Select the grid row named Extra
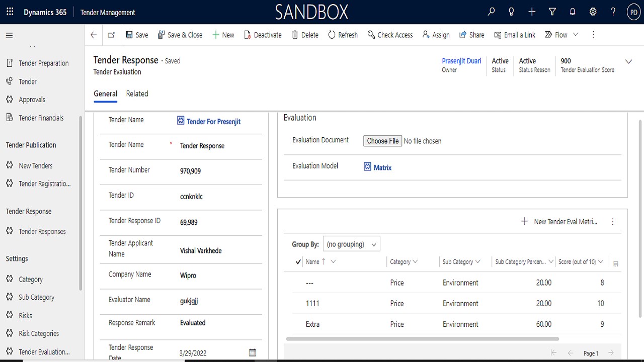The height and width of the screenshot is (362, 644). tap(453, 324)
